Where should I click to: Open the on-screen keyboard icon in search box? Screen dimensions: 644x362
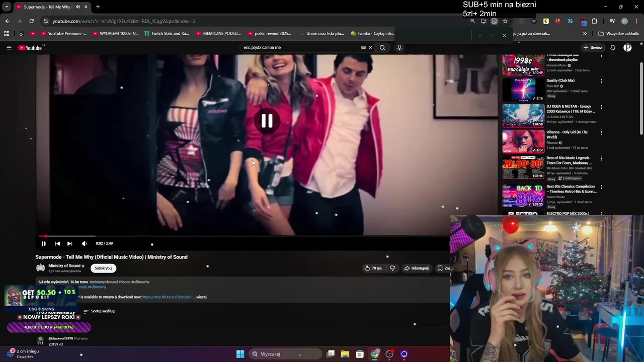click(363, 48)
